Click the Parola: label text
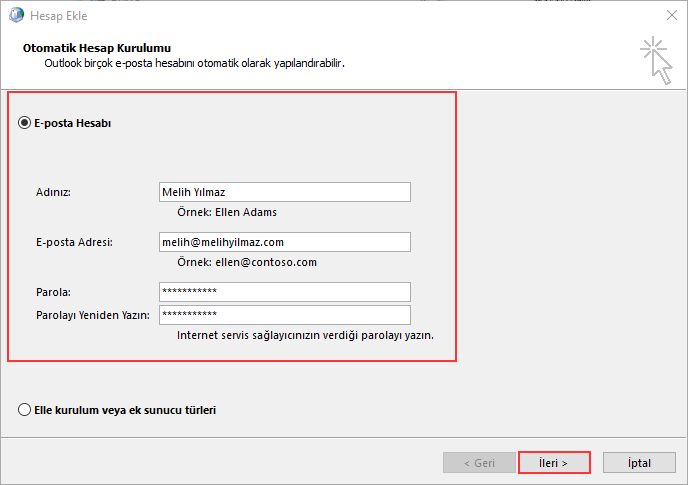 (52, 291)
